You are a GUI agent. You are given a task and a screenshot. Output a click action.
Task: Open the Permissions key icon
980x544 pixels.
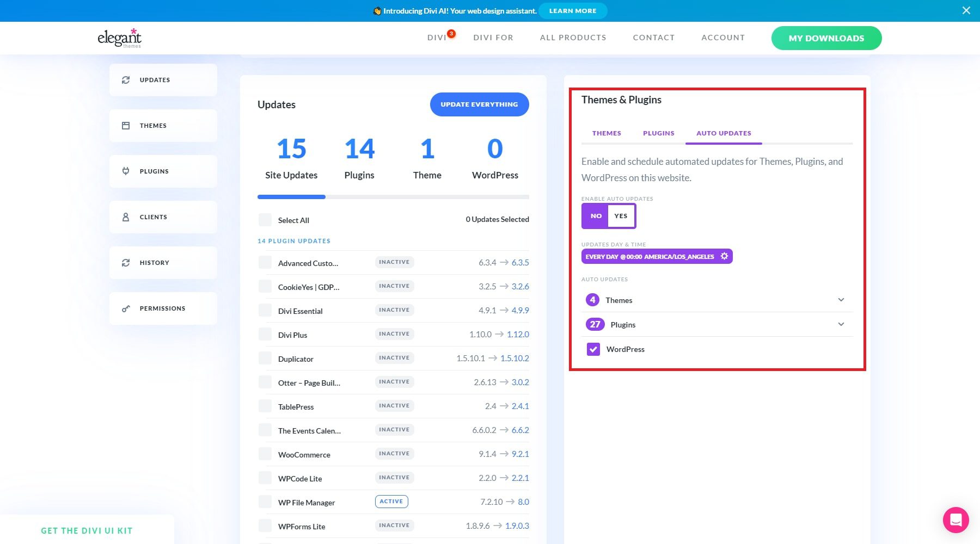point(126,308)
